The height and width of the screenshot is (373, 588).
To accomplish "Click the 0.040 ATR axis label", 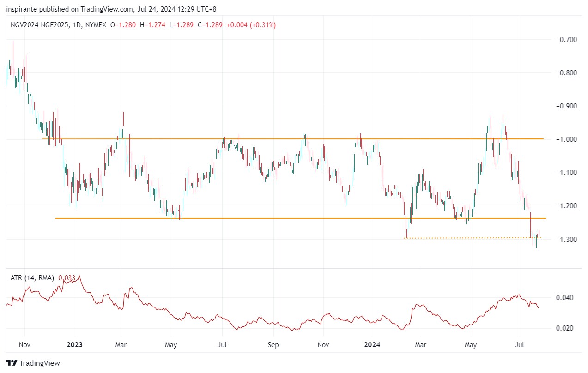I will (x=566, y=298).
